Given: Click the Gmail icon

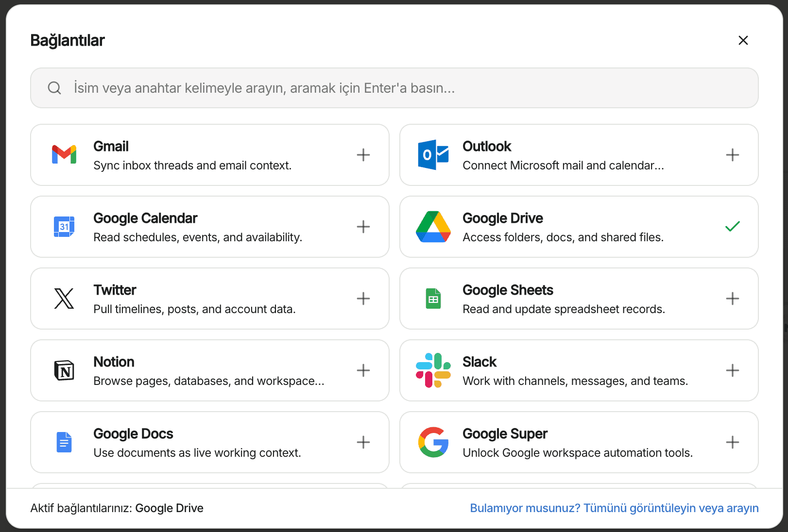Looking at the screenshot, I should (64, 154).
